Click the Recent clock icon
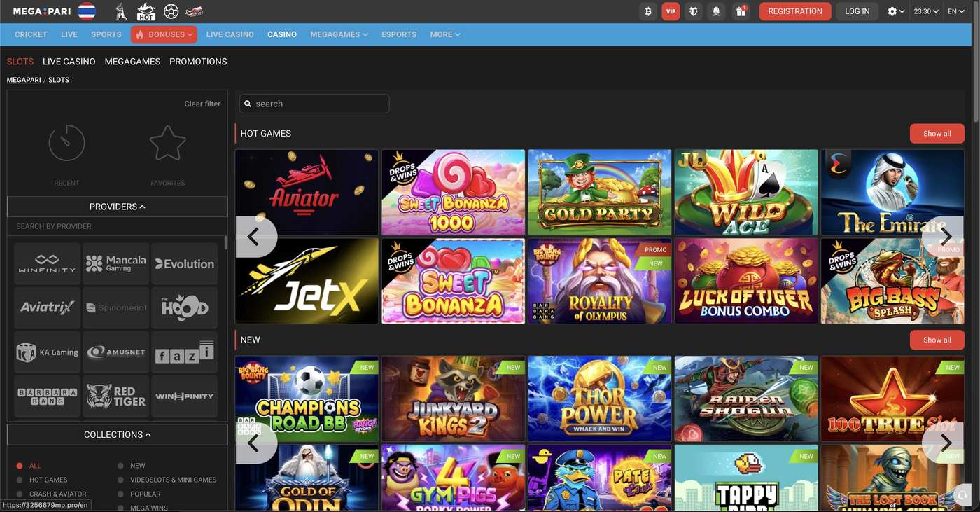 (66, 143)
